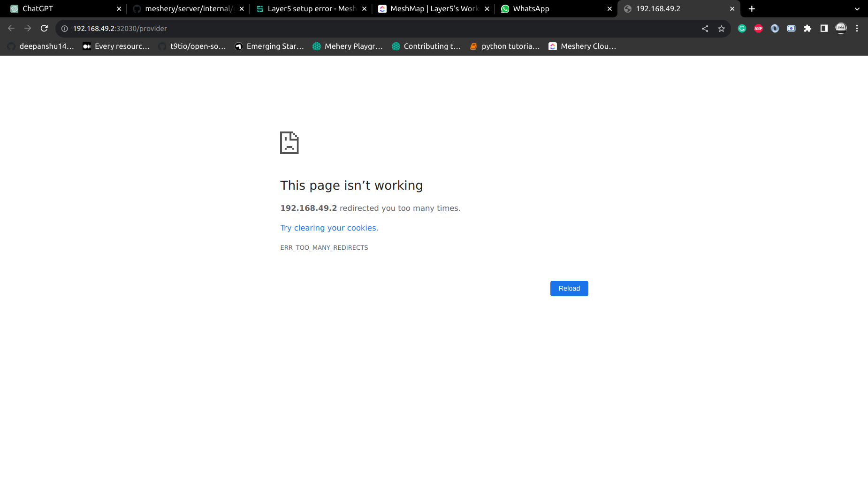Select the 192.168.49.2 tab

point(676,9)
